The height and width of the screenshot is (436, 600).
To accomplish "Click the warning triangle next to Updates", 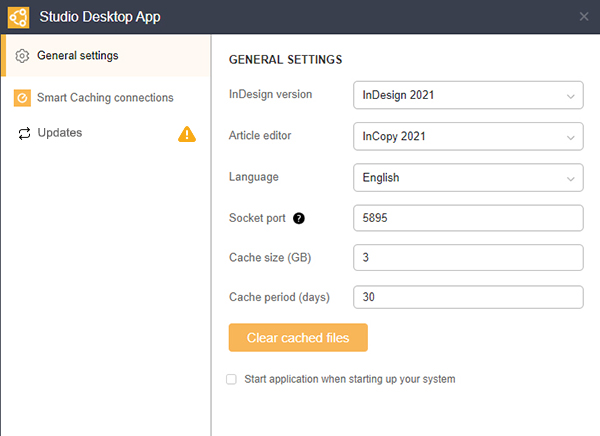I will [187, 134].
